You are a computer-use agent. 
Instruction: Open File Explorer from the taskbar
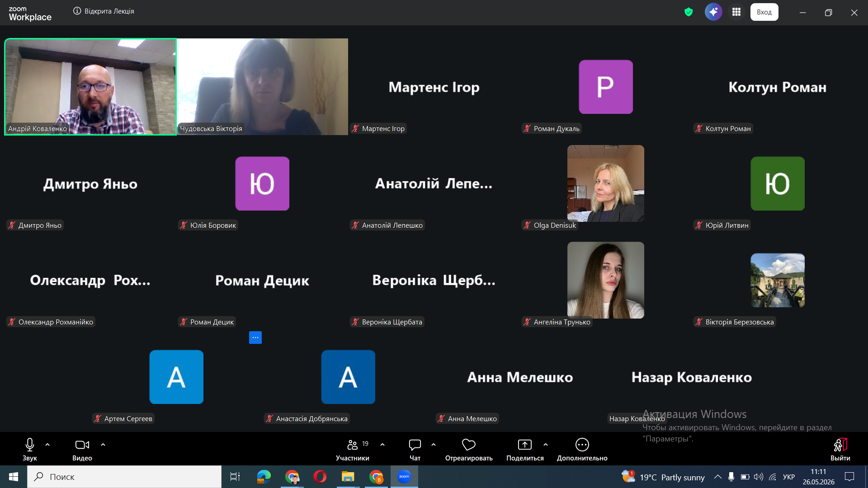pyautogui.click(x=348, y=477)
